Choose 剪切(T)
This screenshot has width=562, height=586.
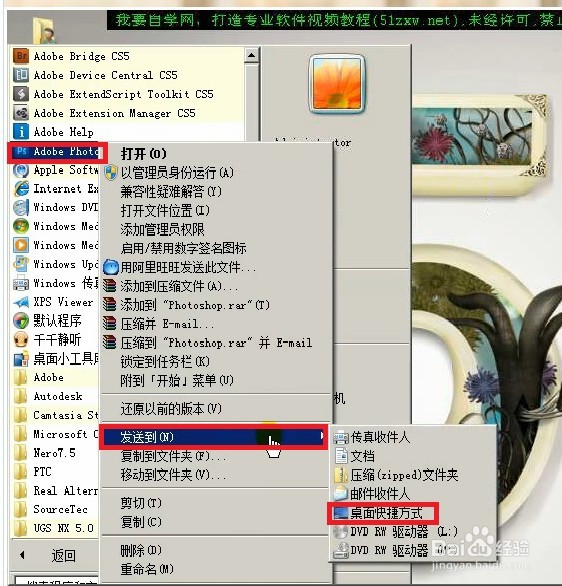point(141,503)
